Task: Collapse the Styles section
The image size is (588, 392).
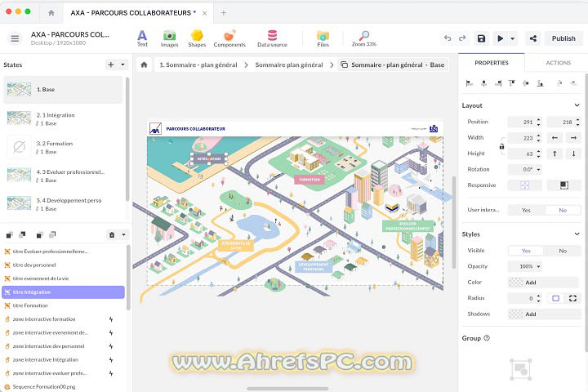Action: click(577, 234)
